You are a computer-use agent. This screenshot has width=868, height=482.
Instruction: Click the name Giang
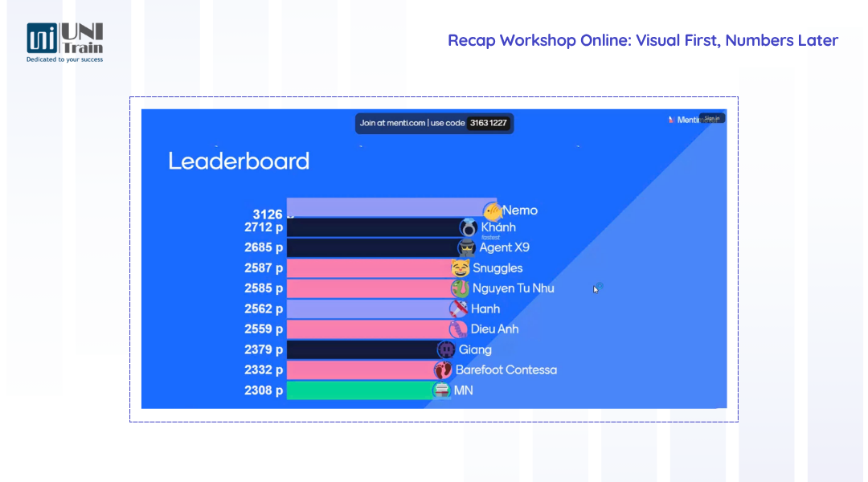point(475,349)
